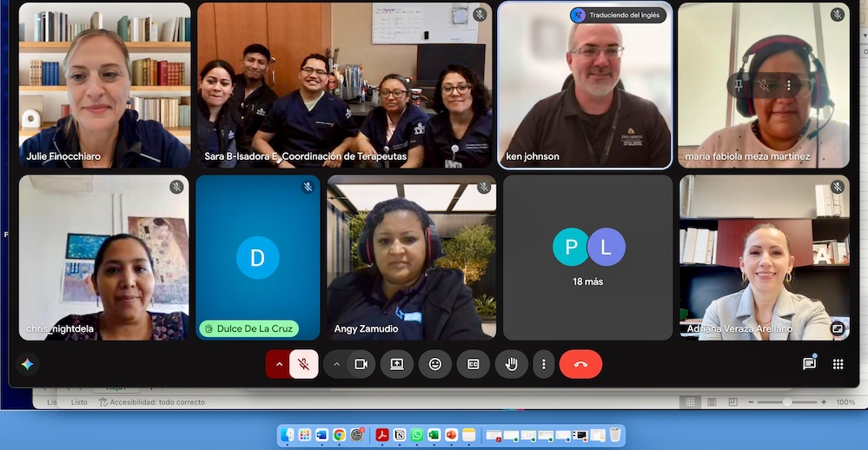Viewport: 868px width, 450px height.
Task: Open more options three-dot menu in call bar
Action: click(x=544, y=364)
